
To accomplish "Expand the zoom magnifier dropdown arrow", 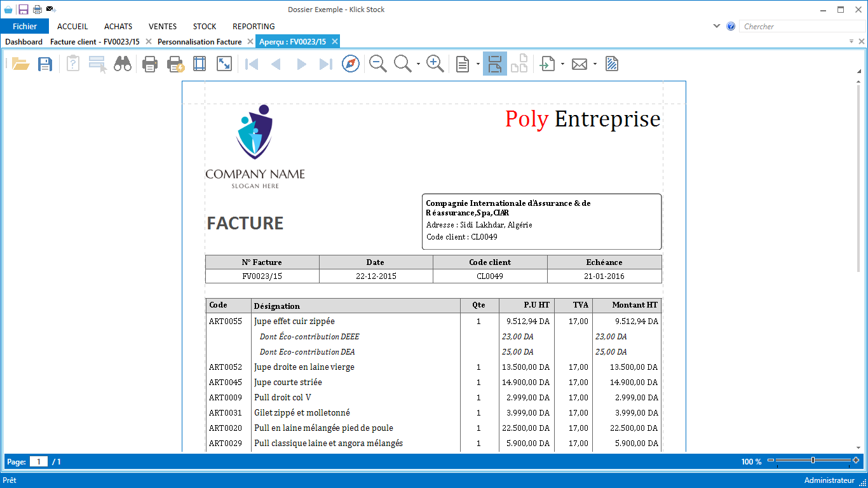I will [418, 64].
